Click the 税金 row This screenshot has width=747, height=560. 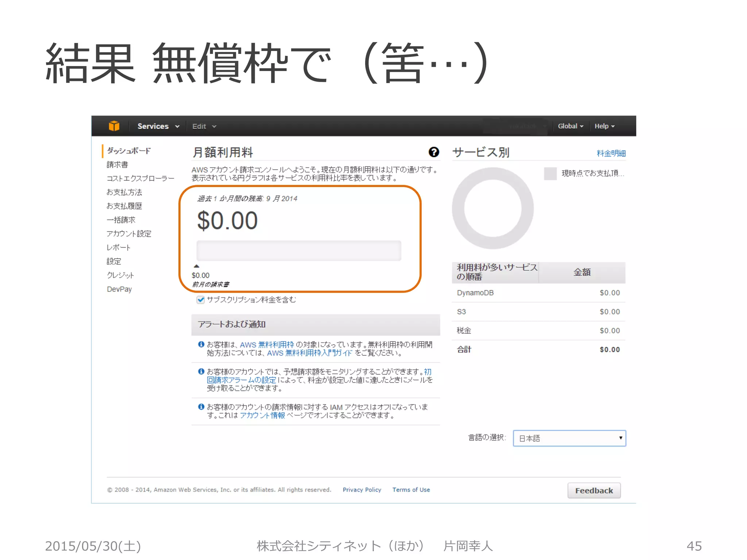(538, 331)
